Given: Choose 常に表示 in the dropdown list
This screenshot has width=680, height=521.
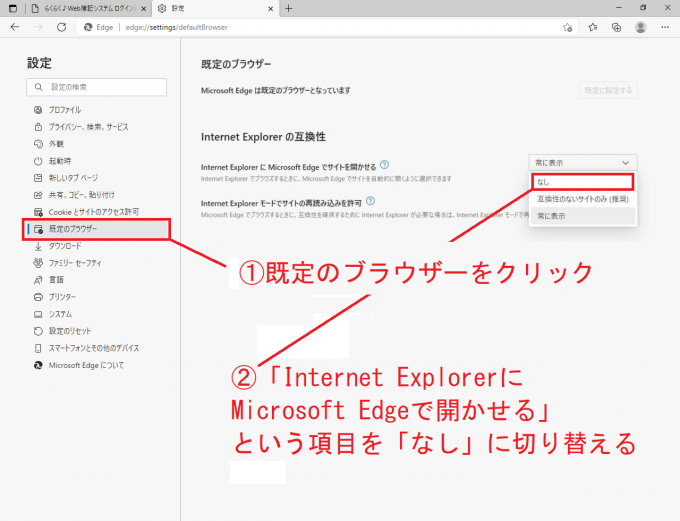Looking at the screenshot, I should coord(583,216).
